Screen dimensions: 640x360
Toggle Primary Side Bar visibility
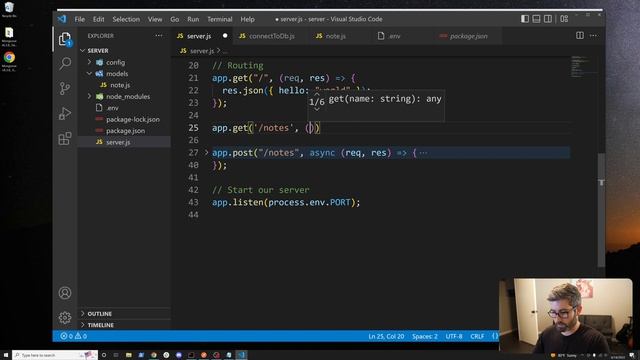pyautogui.click(x=525, y=19)
